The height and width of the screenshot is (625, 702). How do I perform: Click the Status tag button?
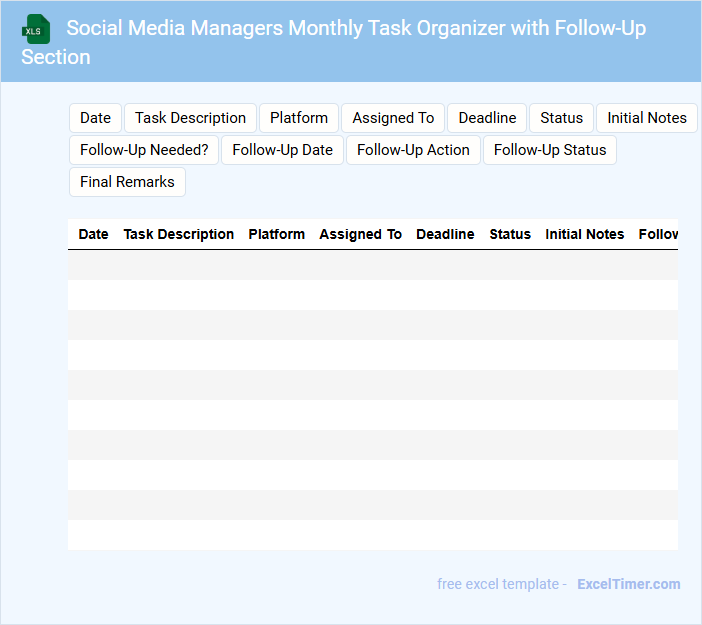(x=561, y=118)
